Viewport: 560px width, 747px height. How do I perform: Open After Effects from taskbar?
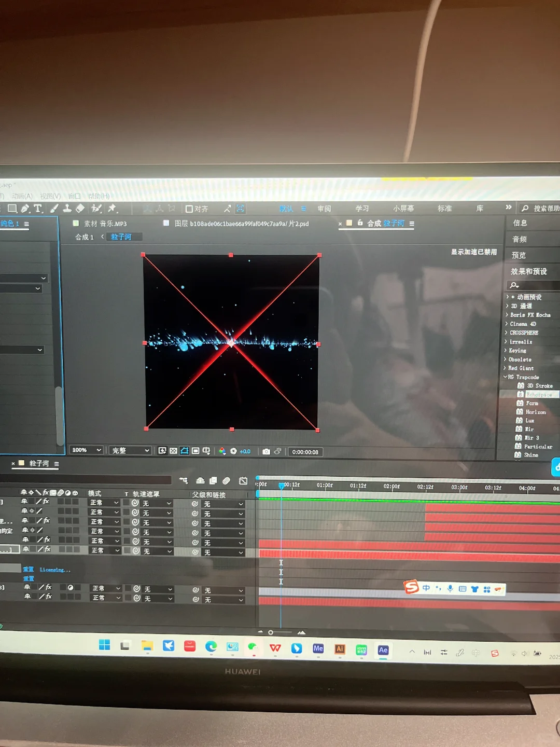[x=383, y=650]
